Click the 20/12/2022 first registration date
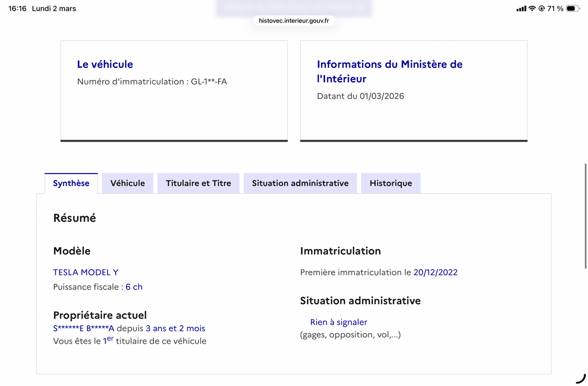This screenshot has height=386, width=588. tap(436, 272)
